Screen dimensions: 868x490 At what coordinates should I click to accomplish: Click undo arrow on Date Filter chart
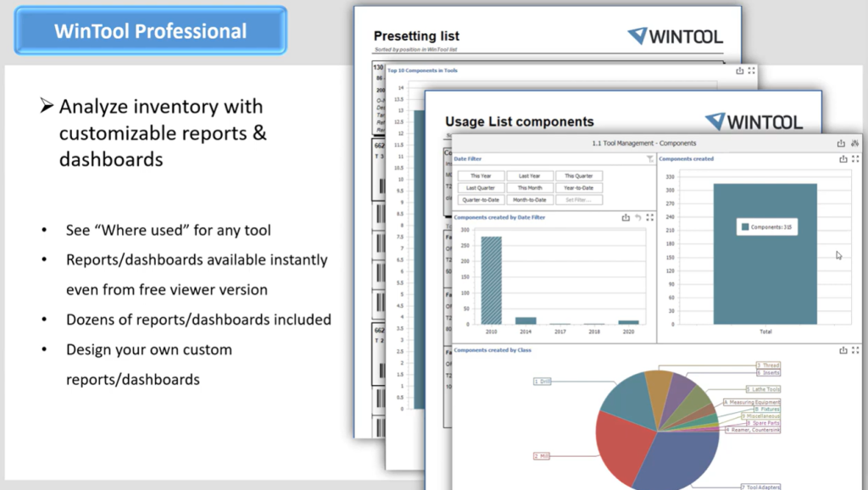tap(637, 218)
